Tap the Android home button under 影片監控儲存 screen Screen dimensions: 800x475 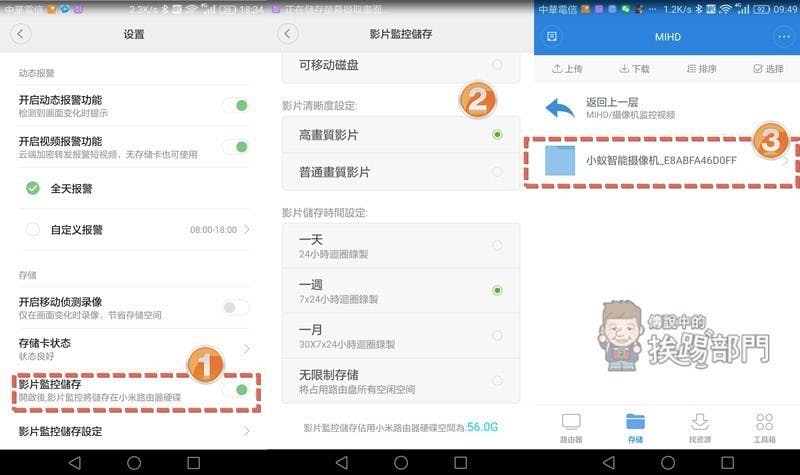(x=401, y=463)
